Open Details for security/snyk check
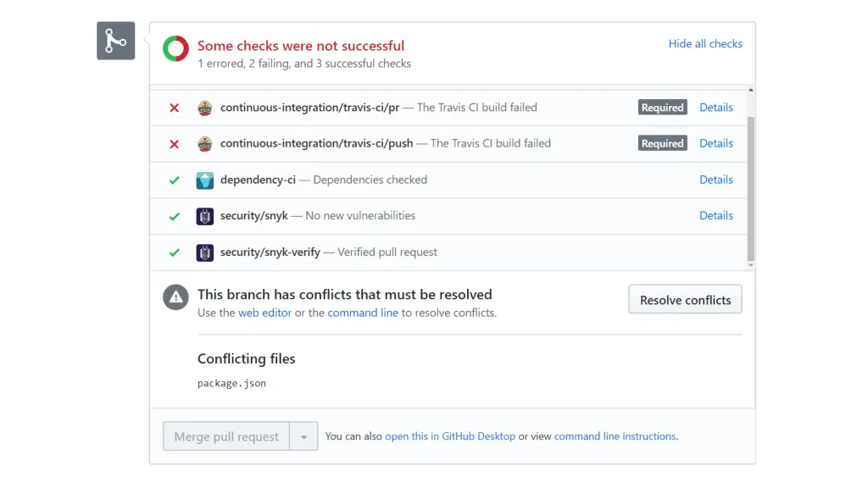868x488 pixels. point(715,216)
